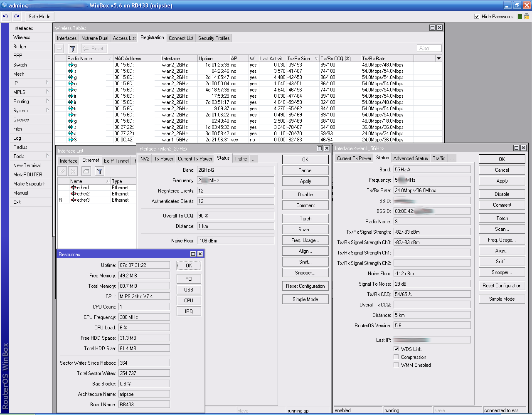The width and height of the screenshot is (532, 415).
Task: Toggle the Hide Passwords checkbox
Action: pyautogui.click(x=477, y=17)
